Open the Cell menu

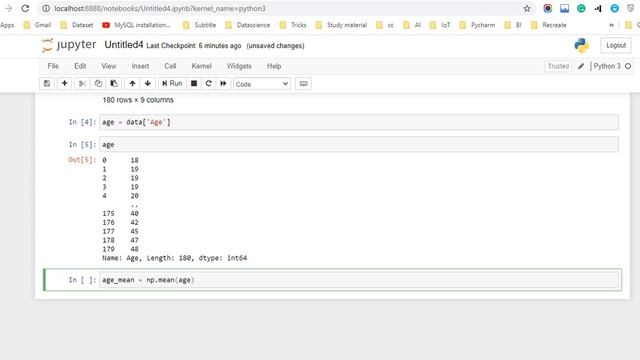[x=170, y=66]
